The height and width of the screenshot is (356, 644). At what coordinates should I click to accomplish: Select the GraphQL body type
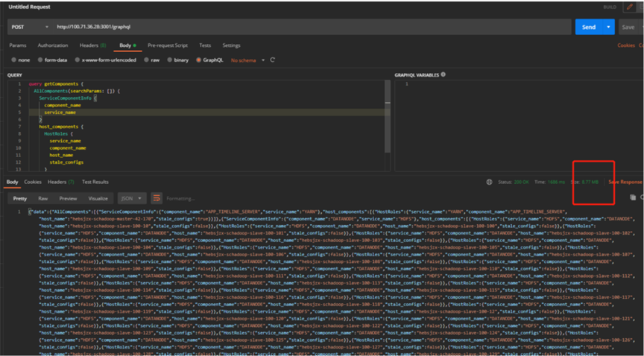tap(209, 60)
